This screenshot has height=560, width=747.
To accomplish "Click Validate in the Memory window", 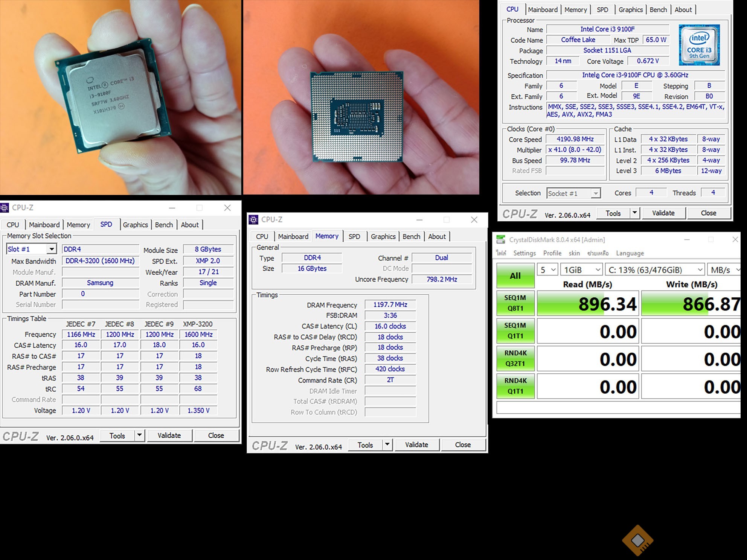I will [416, 445].
